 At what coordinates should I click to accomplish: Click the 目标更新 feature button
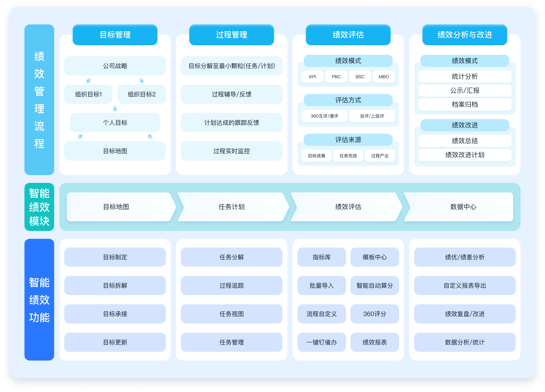pyautogui.click(x=115, y=342)
